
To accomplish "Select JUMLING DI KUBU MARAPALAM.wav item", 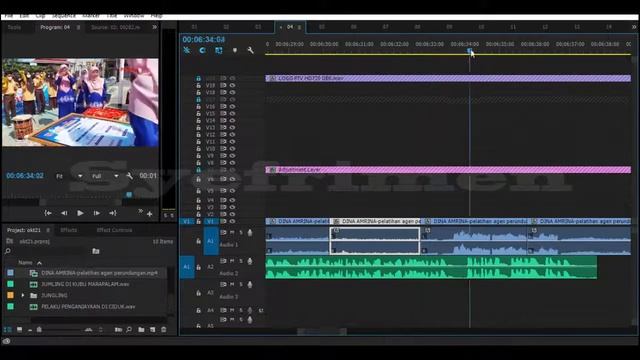I will tap(85, 284).
